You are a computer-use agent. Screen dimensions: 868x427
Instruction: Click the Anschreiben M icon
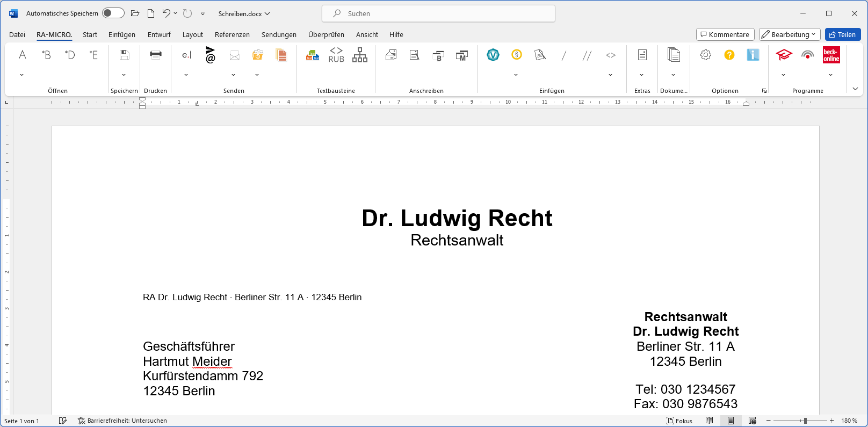[462, 55]
